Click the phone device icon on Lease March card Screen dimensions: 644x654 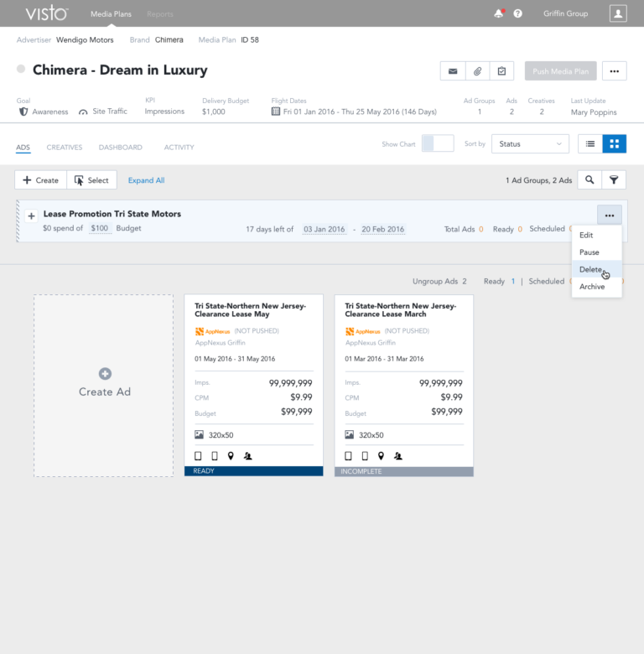pos(365,456)
